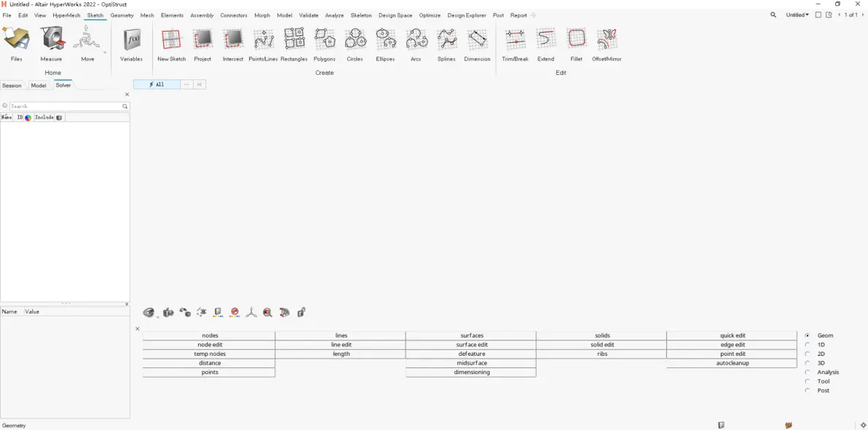Select the Post panel radio button
Screen dimensions: 868x430
(808, 391)
